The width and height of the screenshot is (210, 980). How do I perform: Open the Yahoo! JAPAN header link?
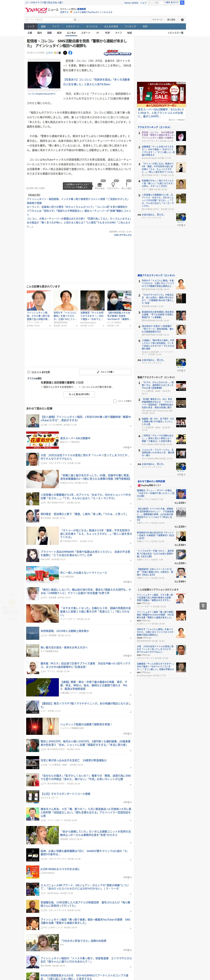[131, 3]
